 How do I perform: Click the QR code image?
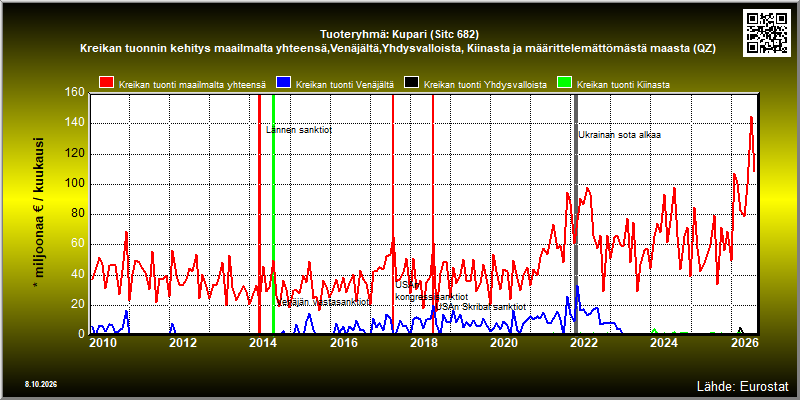point(769,32)
